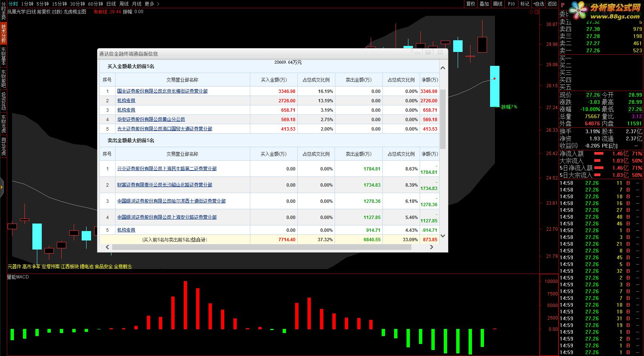644x356 pixels.
Task: Click the 叠加 overlay button
Action: pyautogui.click(x=484, y=4)
